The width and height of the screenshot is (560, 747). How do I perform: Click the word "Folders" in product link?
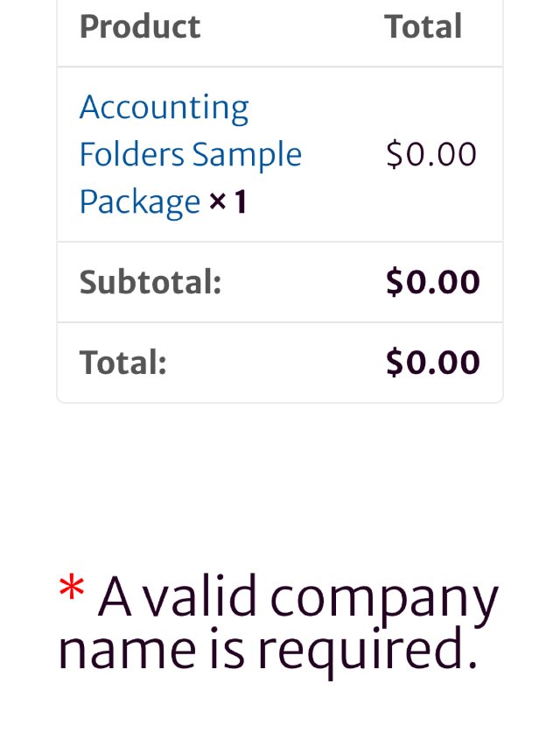[131, 155]
